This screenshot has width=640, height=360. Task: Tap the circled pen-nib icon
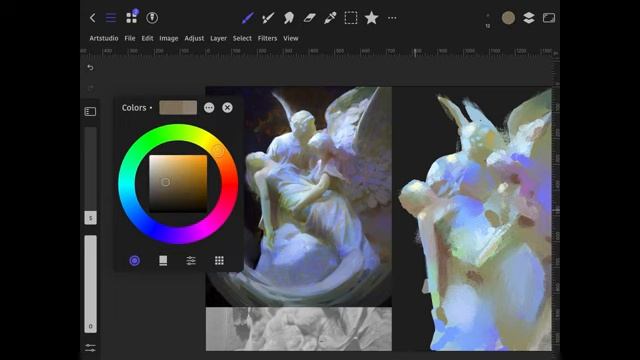152,18
